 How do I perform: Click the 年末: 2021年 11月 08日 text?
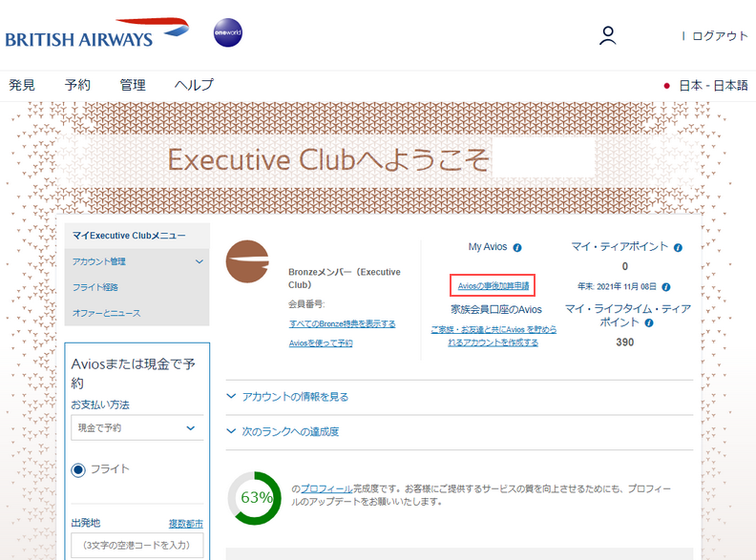618,287
